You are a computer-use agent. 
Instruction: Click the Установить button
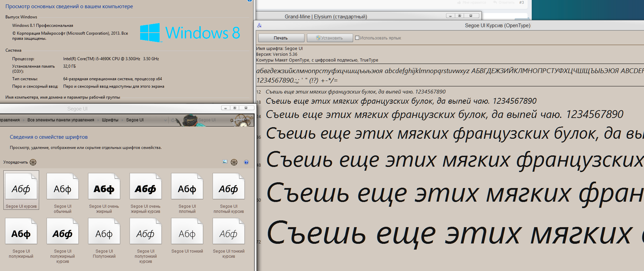(x=330, y=38)
